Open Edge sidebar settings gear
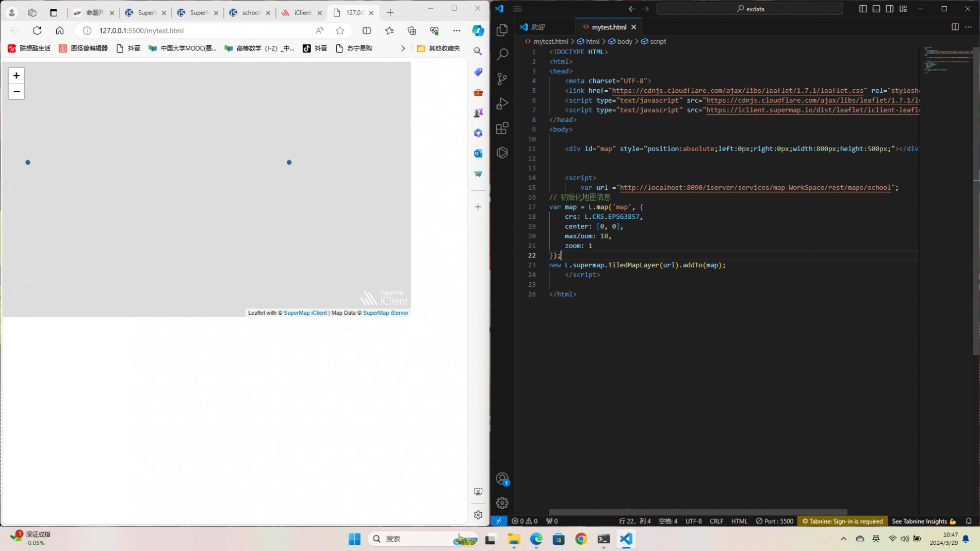 pyautogui.click(x=478, y=514)
